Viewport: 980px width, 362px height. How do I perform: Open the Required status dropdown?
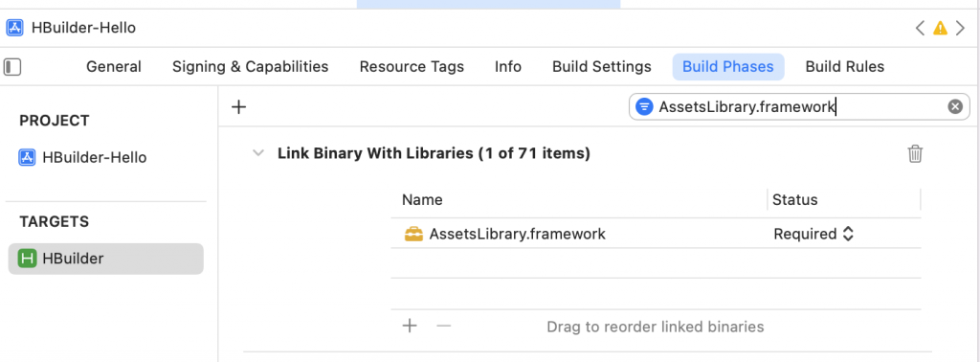813,234
